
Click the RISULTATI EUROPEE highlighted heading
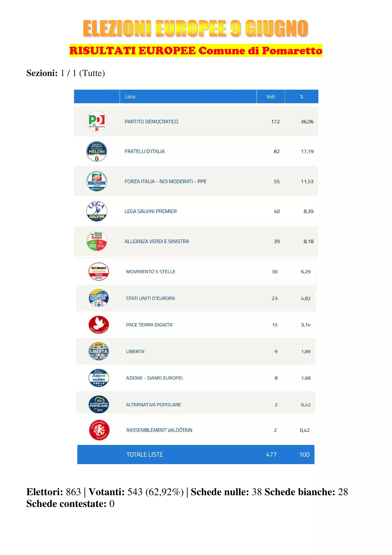coord(196,51)
